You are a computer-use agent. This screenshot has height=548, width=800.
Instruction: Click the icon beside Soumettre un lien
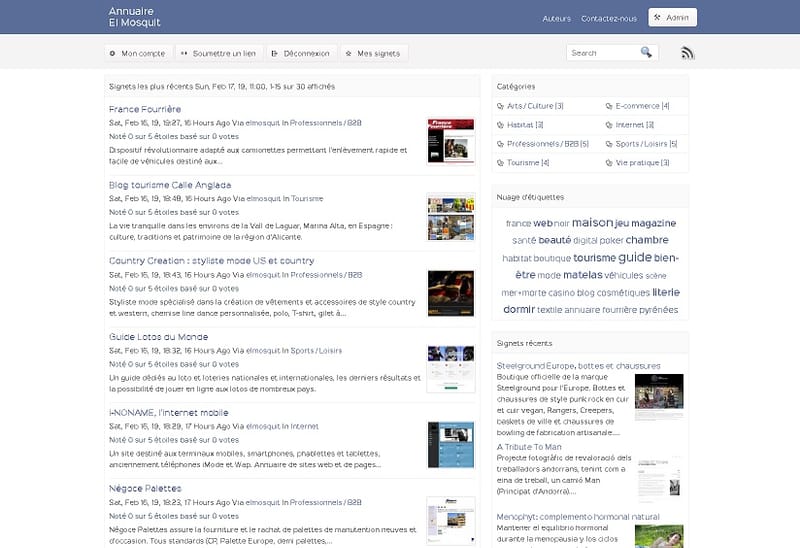(x=184, y=53)
